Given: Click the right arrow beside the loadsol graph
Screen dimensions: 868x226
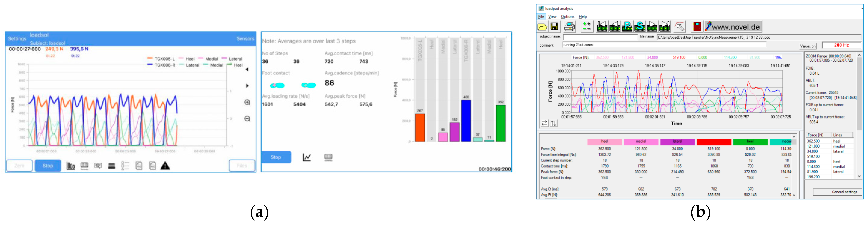Looking at the screenshot, I should click(247, 86).
